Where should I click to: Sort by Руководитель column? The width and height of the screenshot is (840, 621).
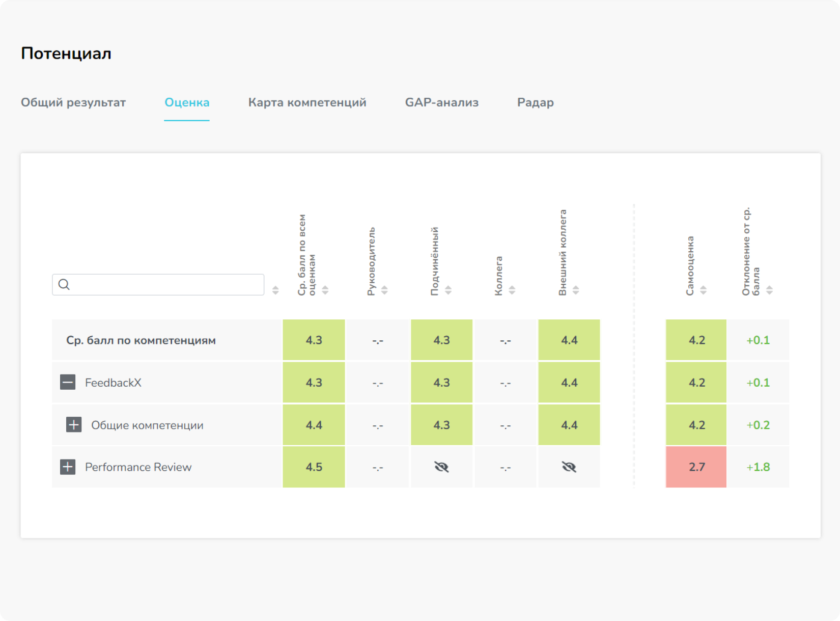[384, 290]
